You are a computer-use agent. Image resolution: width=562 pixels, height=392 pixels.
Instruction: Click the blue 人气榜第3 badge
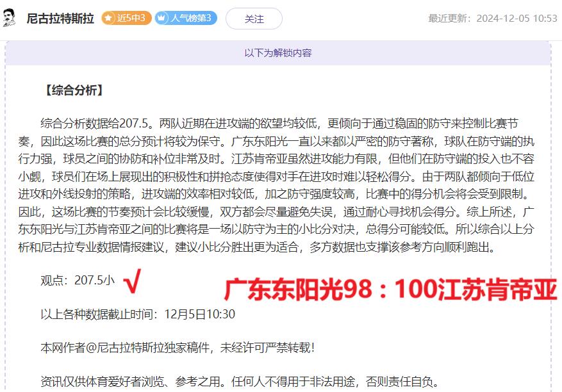coord(186,18)
